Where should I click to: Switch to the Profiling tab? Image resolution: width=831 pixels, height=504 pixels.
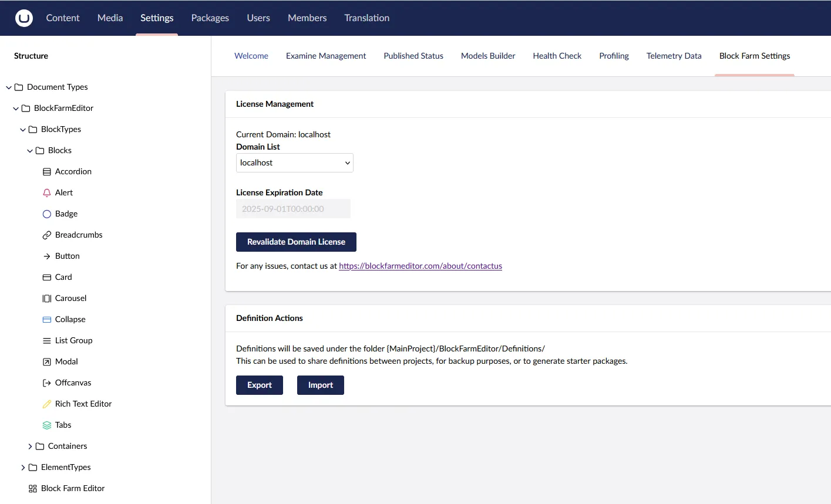[614, 56]
